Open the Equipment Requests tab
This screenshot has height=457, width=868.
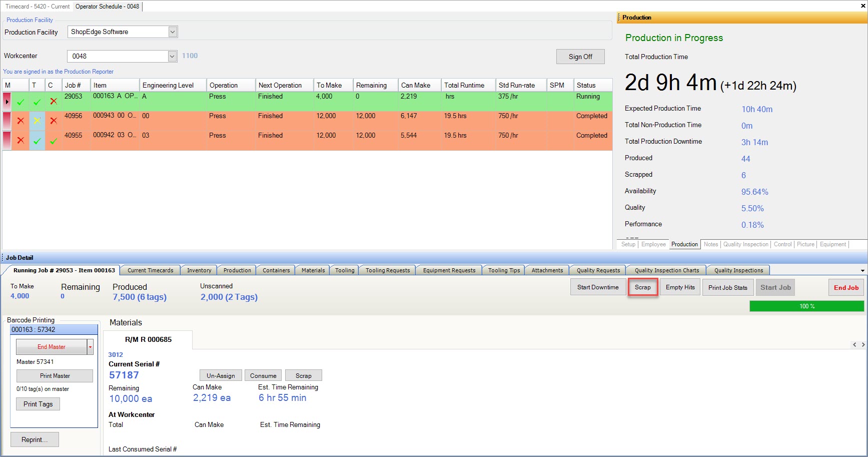click(x=449, y=270)
